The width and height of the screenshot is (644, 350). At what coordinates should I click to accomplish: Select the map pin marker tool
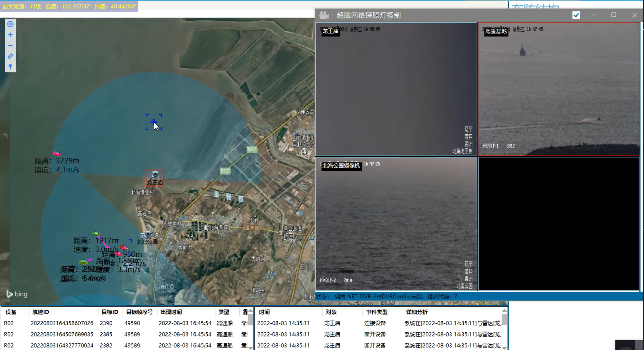pos(10,66)
